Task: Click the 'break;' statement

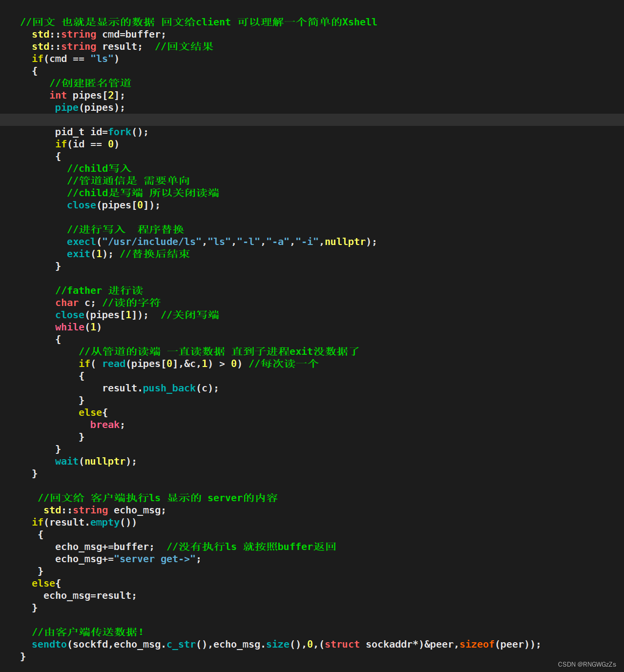Action: point(107,425)
